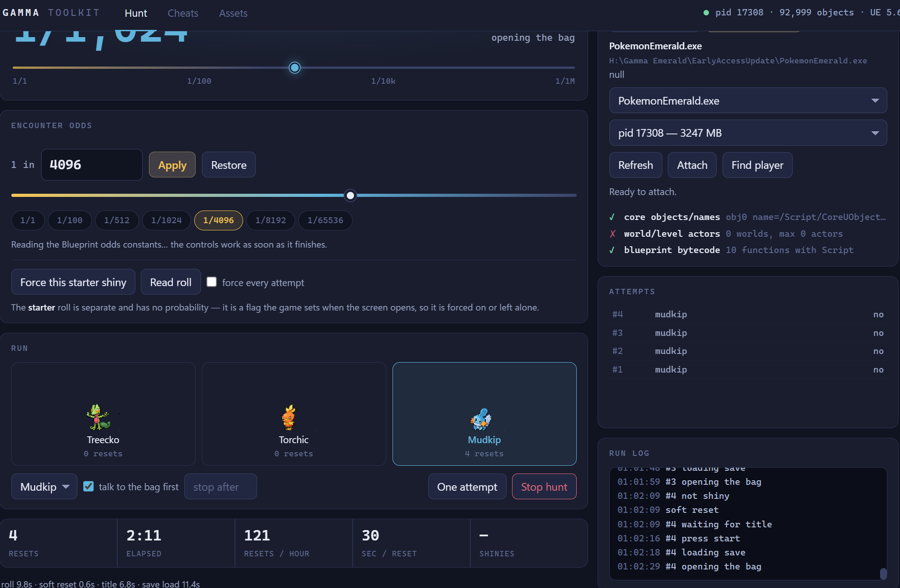Focus the 1 in 4096 odds field
The image size is (900, 588).
click(x=92, y=165)
